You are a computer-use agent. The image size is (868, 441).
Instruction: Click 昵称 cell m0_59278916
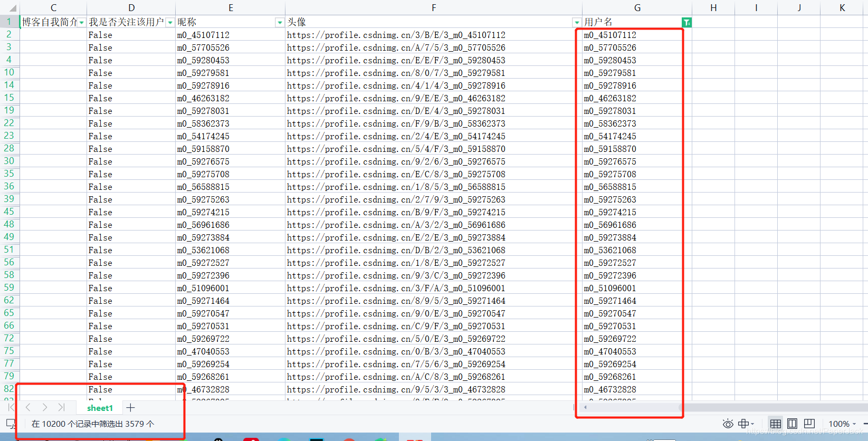click(230, 85)
